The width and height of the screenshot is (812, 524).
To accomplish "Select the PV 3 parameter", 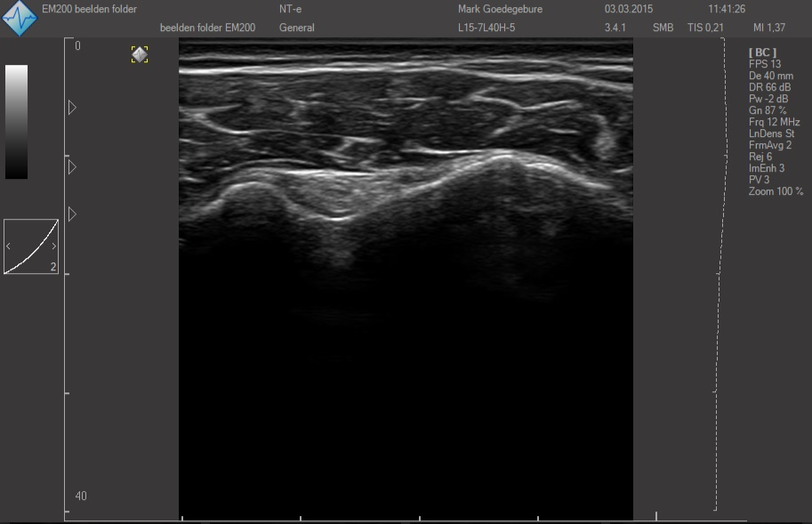I will pyautogui.click(x=760, y=180).
